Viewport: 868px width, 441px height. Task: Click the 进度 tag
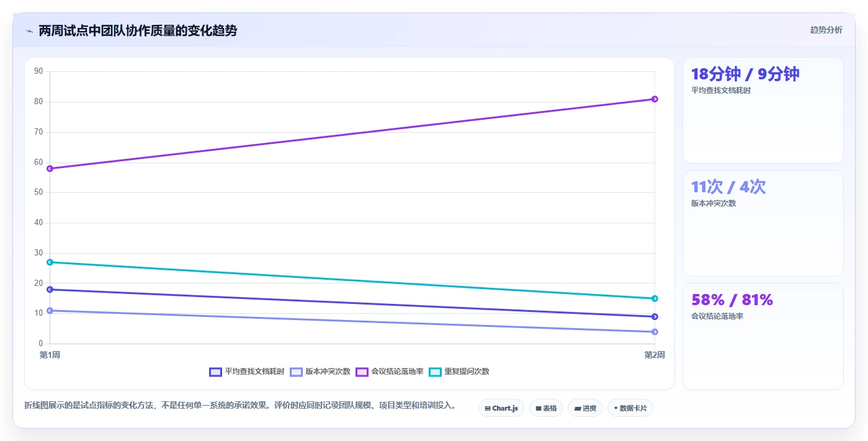coord(585,408)
